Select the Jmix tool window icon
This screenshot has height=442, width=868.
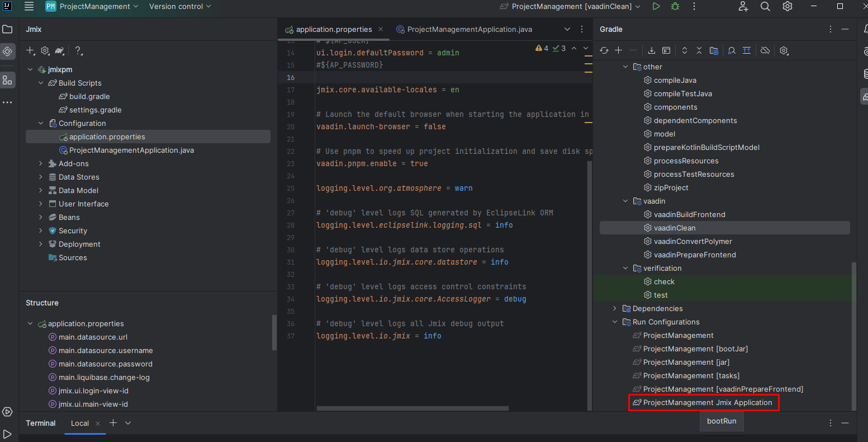coord(7,51)
